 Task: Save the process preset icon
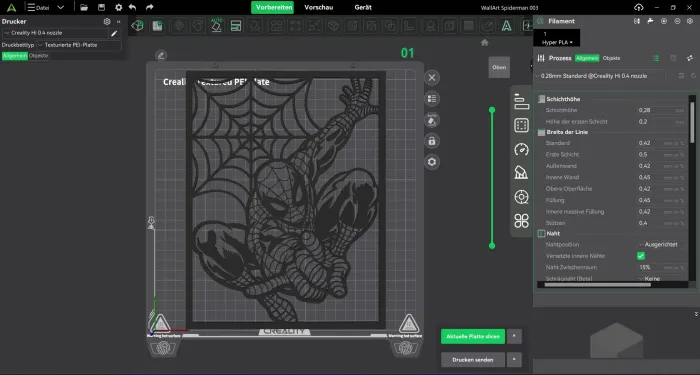(x=681, y=76)
